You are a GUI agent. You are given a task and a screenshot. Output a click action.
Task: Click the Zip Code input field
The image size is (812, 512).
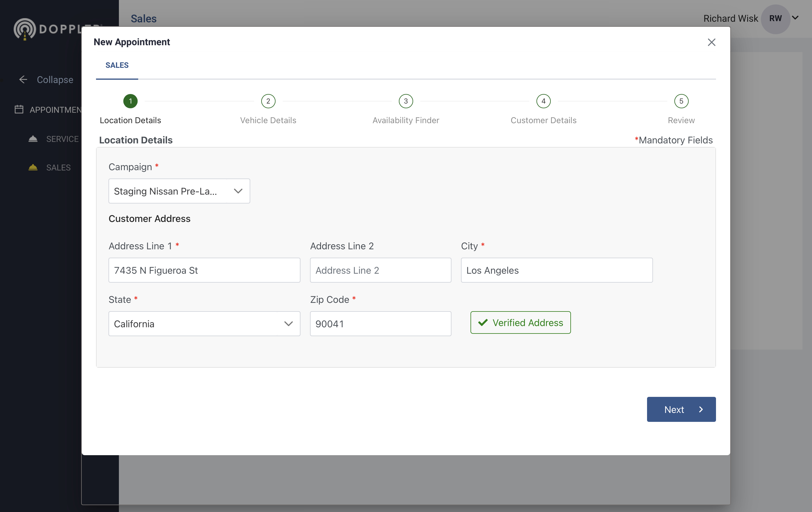pos(380,324)
